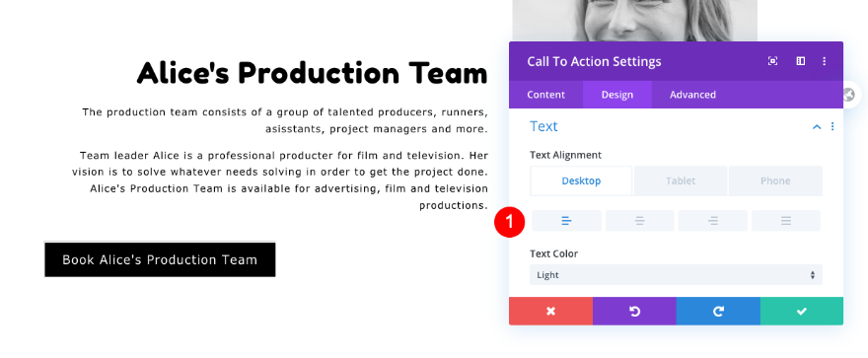This screenshot has height=358, width=868.
Task: Open the Text section options dots
Action: (x=832, y=126)
